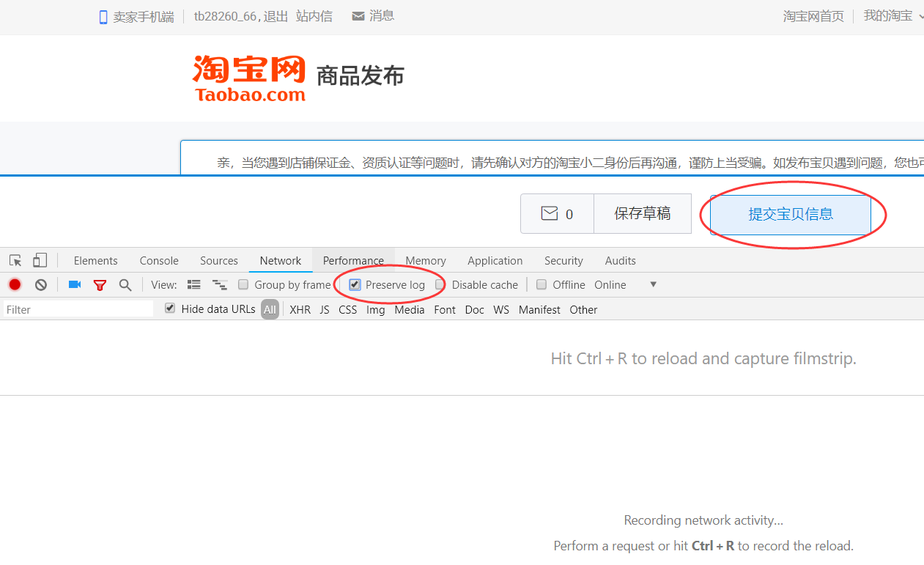Click the 保存草稿 button
Screen dimensions: 924x565
[642, 214]
